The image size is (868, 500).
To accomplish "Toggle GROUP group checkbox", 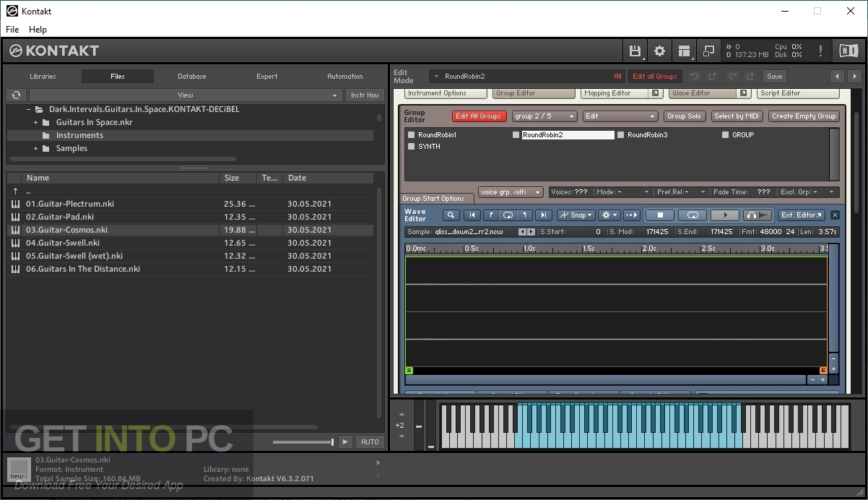I will coord(725,134).
